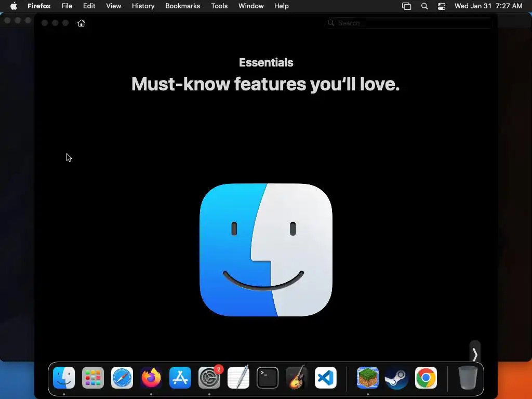Go to the Tips home icon
532x399 pixels.
click(x=81, y=23)
